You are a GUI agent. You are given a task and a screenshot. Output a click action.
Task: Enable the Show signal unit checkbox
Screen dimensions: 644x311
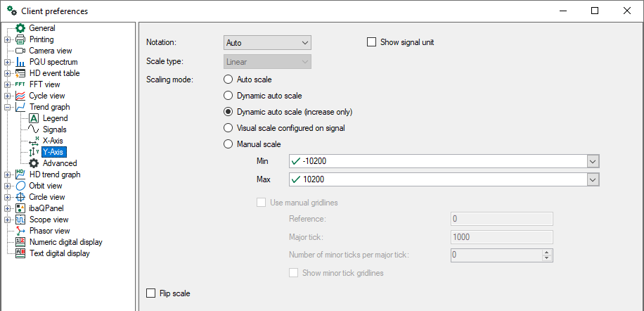(372, 42)
